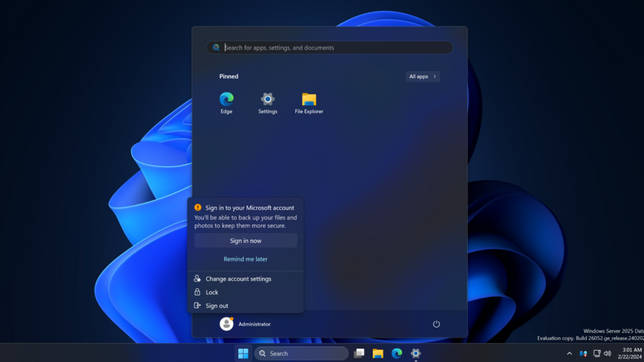This screenshot has height=362, width=644.
Task: Open Settings from the taskbar
Action: pos(415,353)
